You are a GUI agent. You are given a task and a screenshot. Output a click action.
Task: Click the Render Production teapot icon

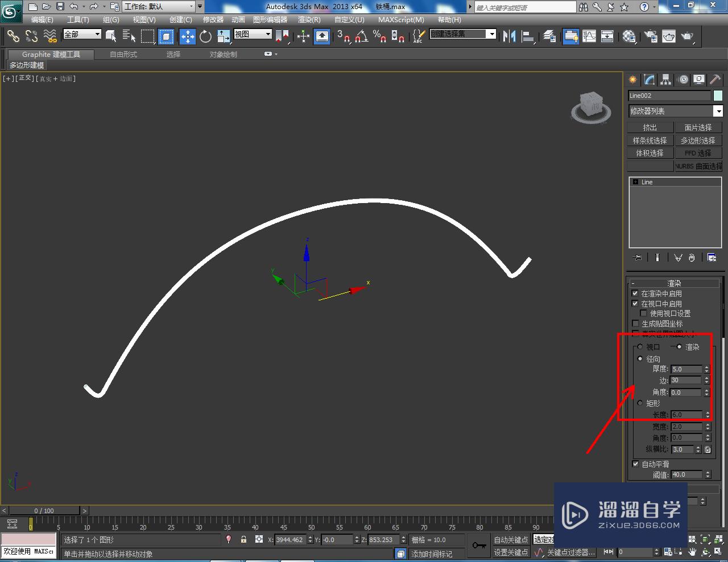pos(688,36)
